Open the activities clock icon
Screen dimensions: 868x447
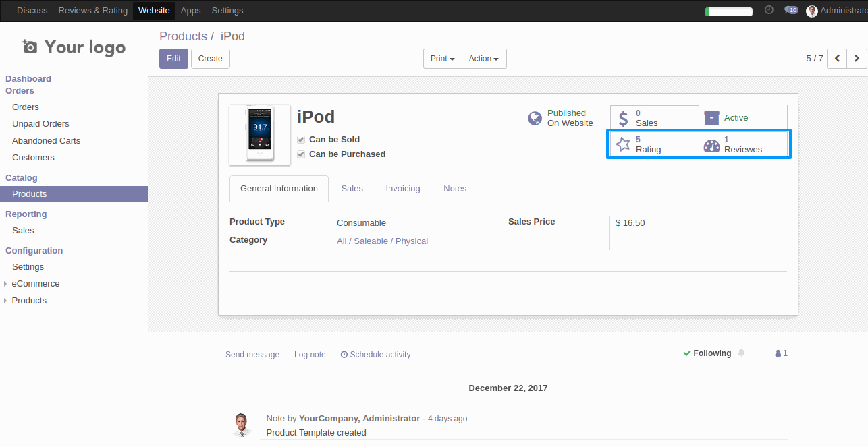[x=769, y=10]
